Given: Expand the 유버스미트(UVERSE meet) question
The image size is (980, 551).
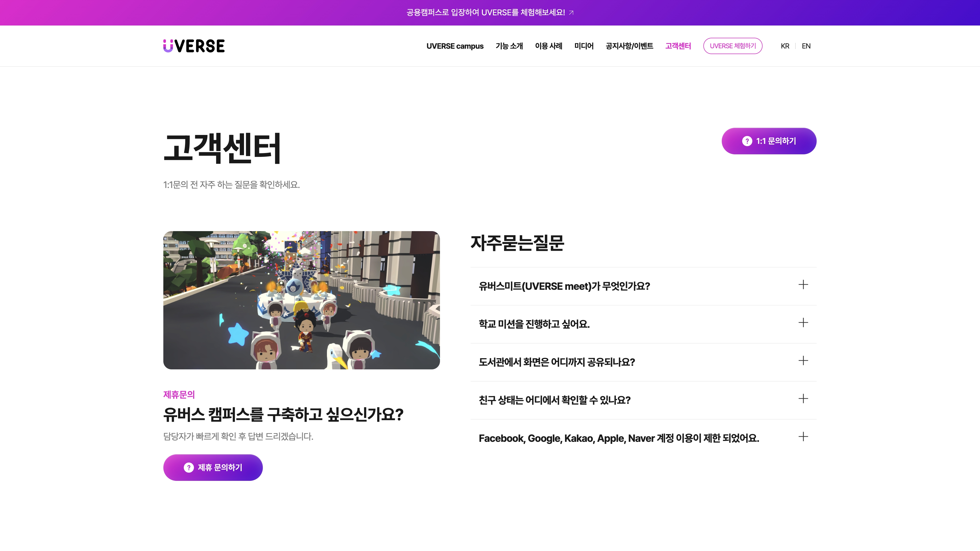Looking at the screenshot, I should click(643, 286).
